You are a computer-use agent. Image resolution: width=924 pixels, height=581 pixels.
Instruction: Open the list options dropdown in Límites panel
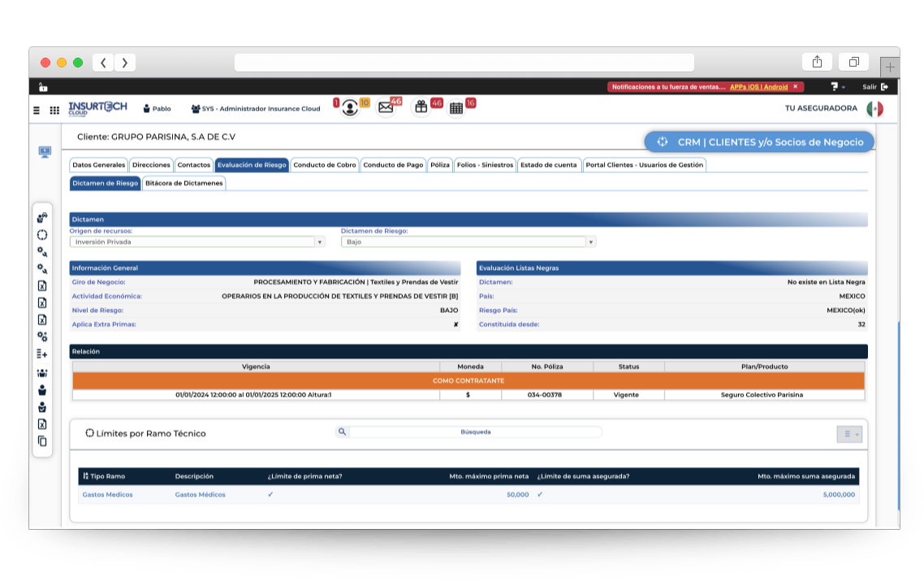tap(850, 434)
